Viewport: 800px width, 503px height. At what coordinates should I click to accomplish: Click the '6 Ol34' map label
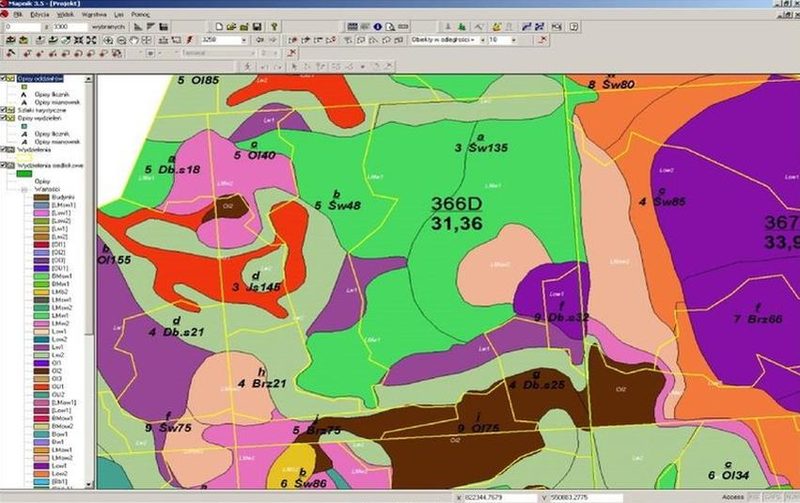(x=728, y=475)
